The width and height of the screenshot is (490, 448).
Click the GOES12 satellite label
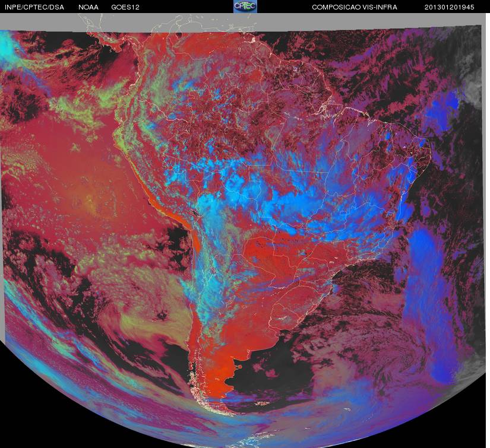point(125,7)
